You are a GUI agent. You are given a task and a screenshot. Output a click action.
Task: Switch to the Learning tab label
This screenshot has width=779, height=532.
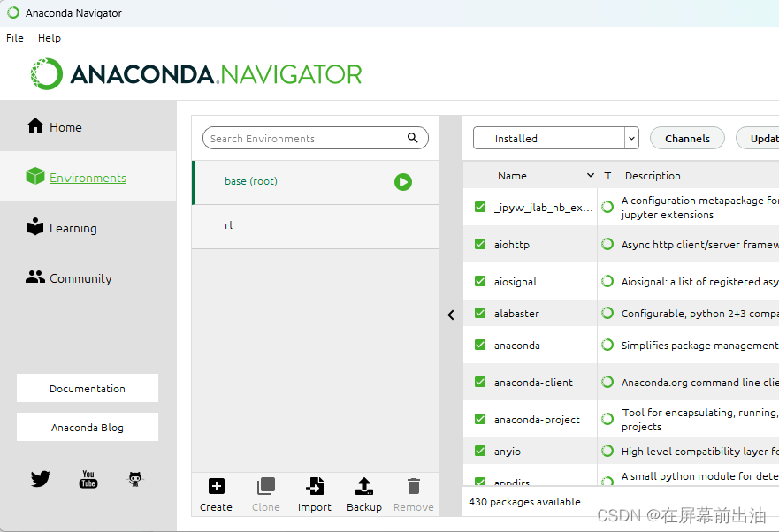click(73, 229)
